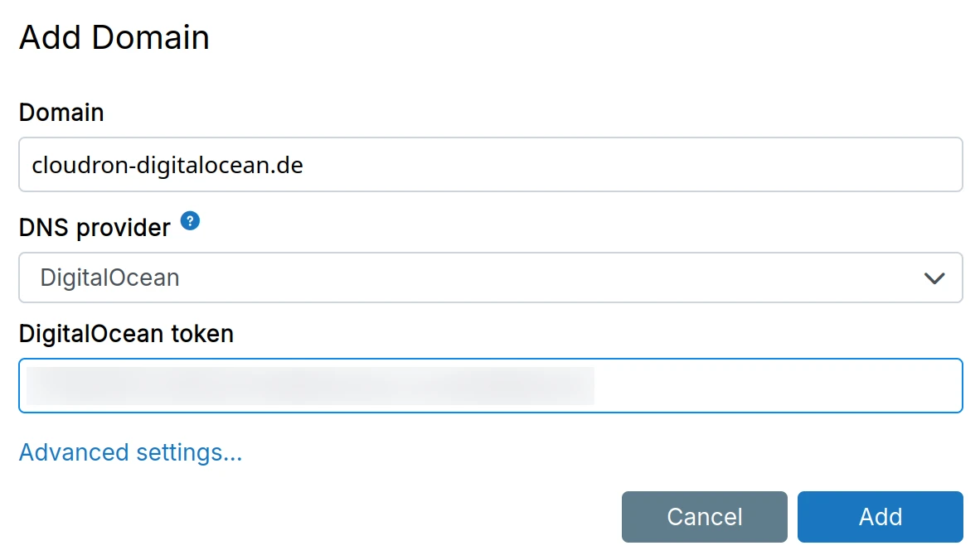980x560 pixels.
Task: Show advanced configuration options
Action: pos(129,452)
